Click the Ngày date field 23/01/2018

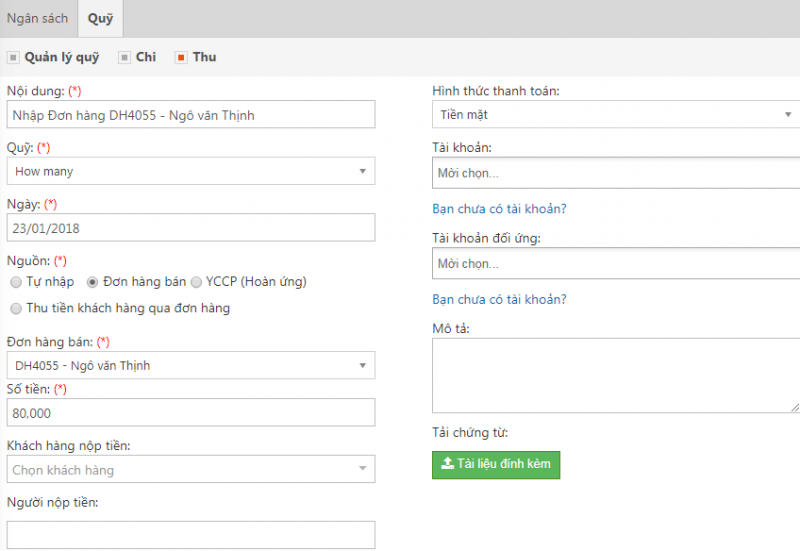[x=191, y=228]
